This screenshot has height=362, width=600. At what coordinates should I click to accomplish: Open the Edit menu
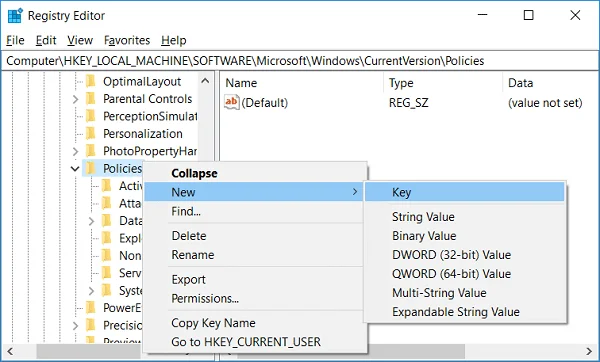pos(46,40)
